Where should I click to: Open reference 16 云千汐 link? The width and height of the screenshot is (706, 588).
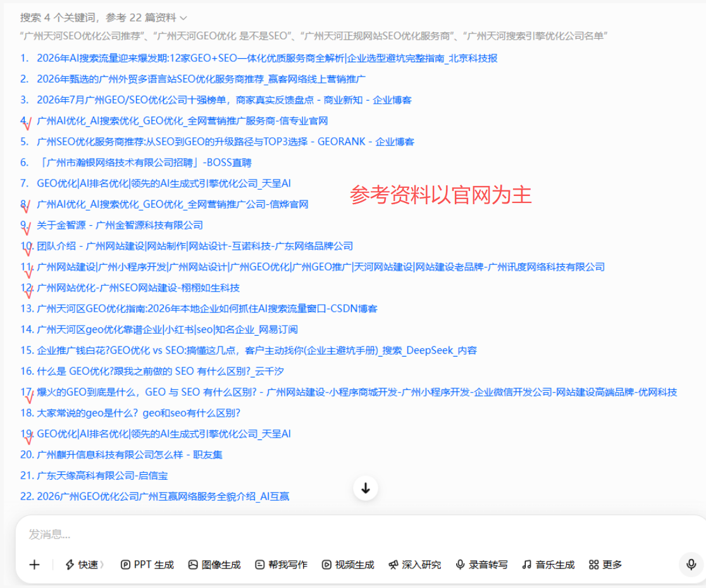(160, 371)
